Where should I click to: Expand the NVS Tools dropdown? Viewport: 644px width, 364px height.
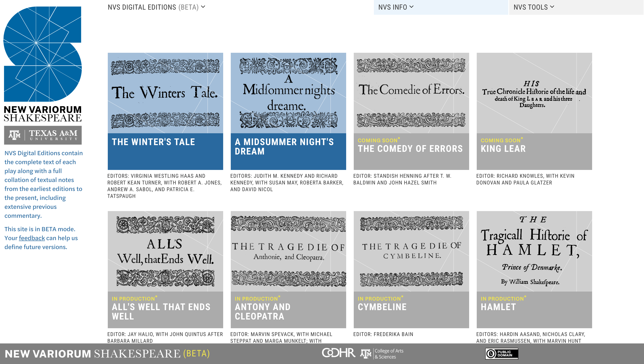pos(534,7)
